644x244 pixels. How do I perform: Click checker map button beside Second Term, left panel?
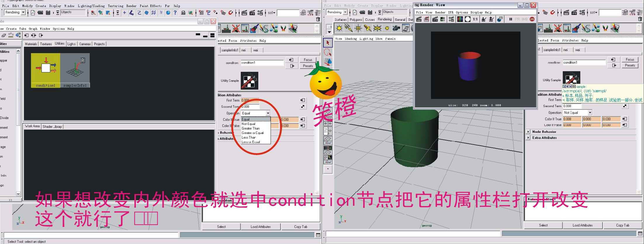coord(303,107)
